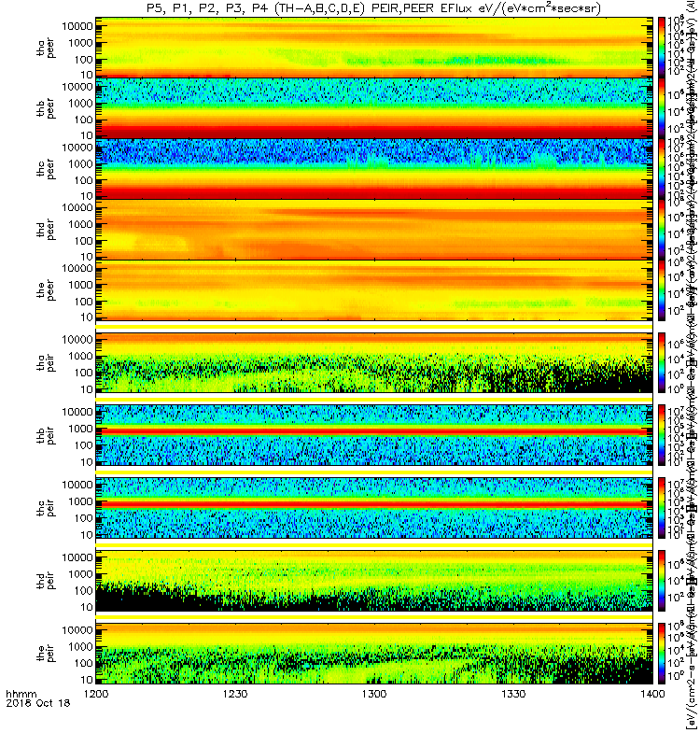Click inside the the peer electron spectrogram
Screen dimensions: 700x747
(x=374, y=290)
